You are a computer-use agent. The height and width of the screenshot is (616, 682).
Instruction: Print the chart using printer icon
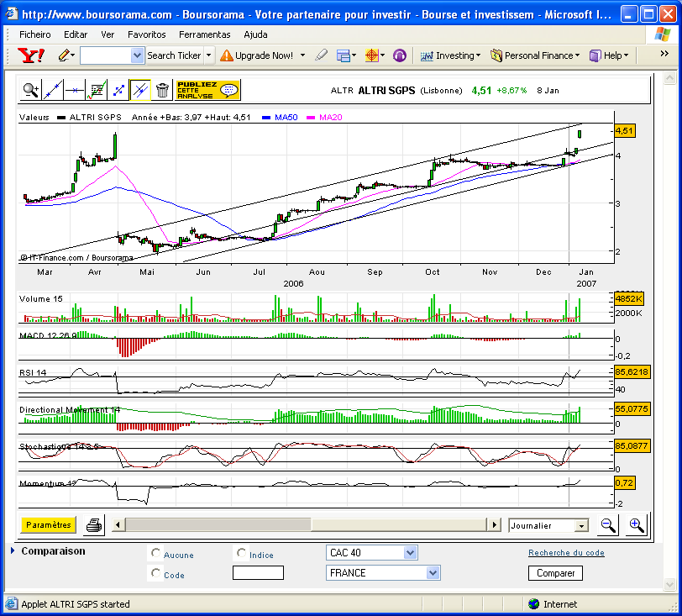pyautogui.click(x=94, y=525)
